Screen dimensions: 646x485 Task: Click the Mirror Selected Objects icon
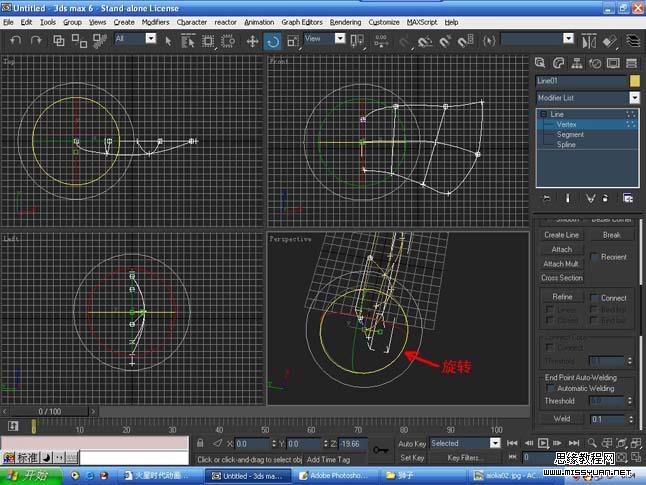(589, 41)
